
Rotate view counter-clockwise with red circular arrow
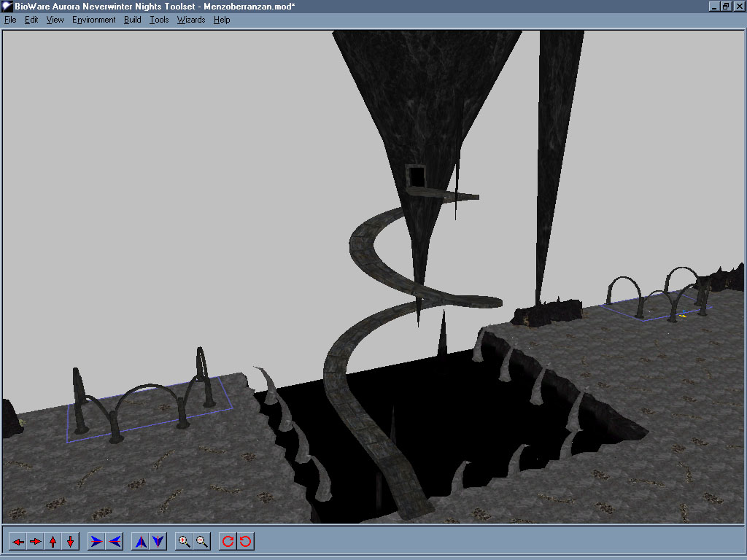246,542
